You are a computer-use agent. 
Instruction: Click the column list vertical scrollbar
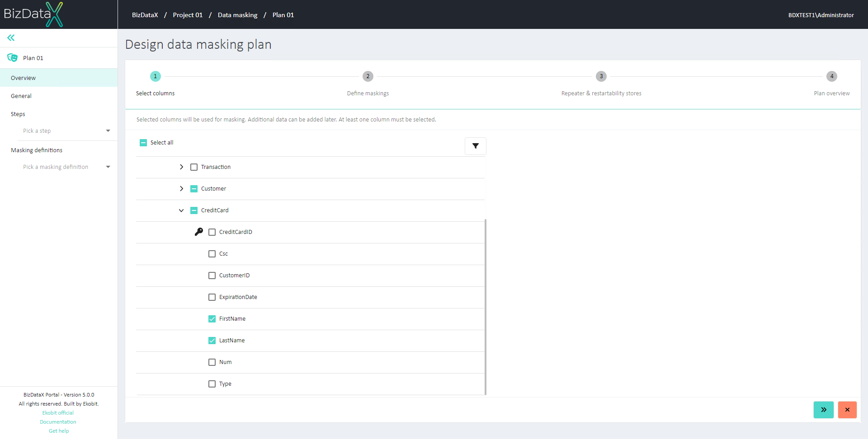tap(486, 307)
